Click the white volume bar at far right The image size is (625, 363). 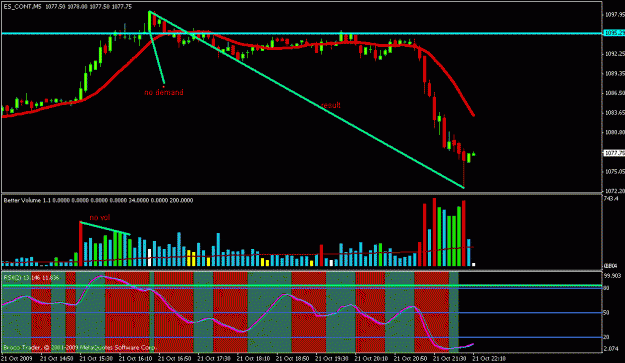474,264
